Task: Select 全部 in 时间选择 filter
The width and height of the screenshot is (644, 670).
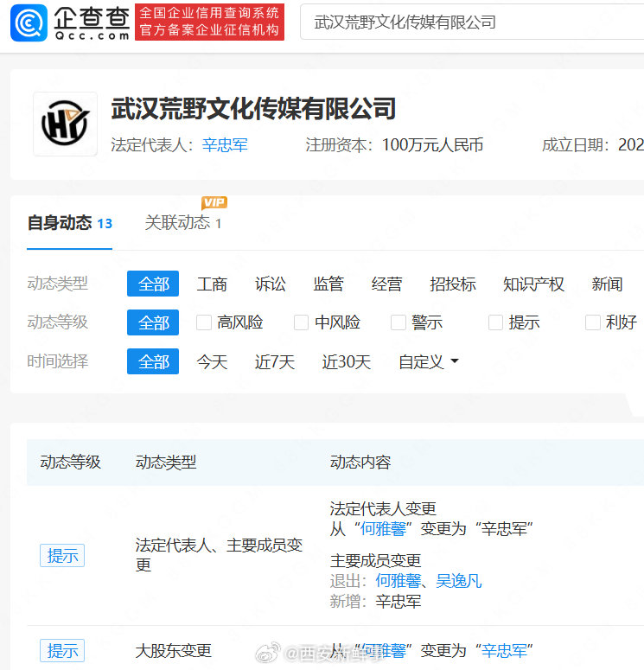Action: coord(153,361)
